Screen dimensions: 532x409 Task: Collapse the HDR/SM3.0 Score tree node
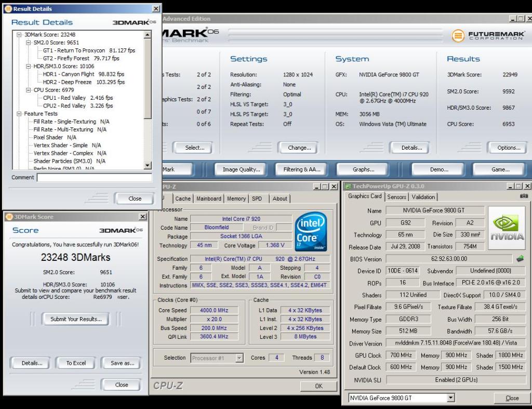pos(29,67)
